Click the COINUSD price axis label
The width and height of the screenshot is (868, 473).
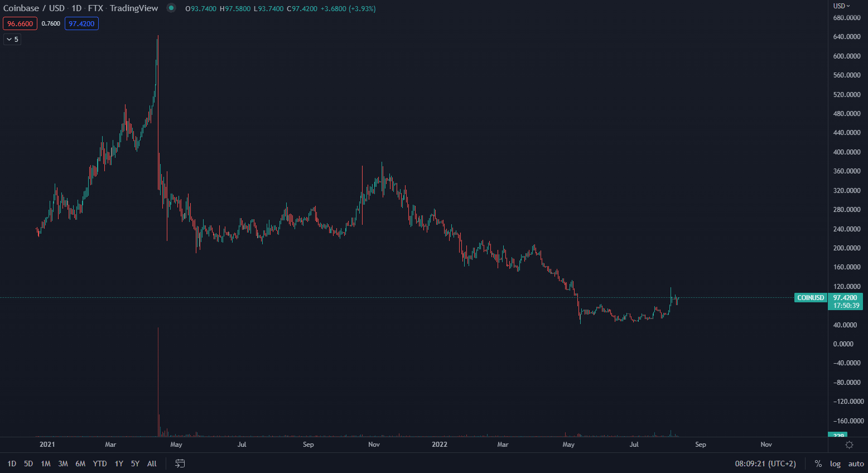tap(810, 298)
